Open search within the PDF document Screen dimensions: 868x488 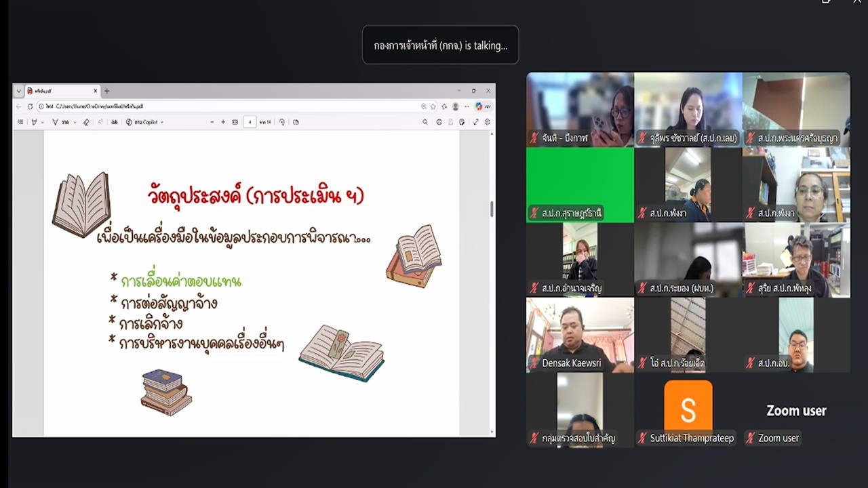pyautogui.click(x=425, y=122)
